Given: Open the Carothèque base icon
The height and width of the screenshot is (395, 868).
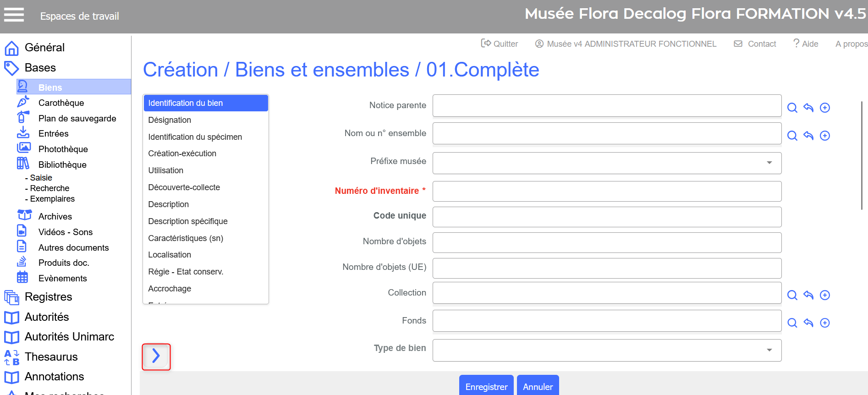Looking at the screenshot, I should click(x=23, y=102).
